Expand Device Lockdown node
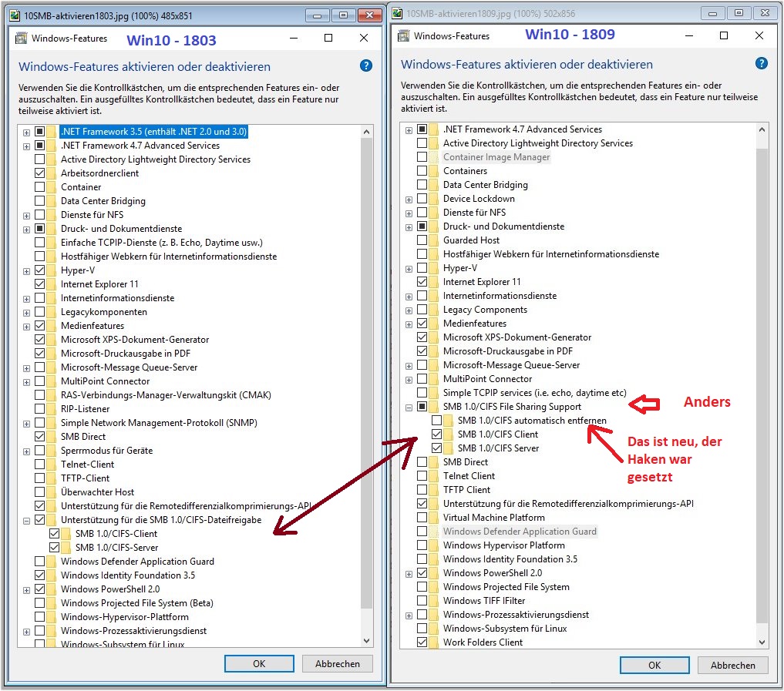This screenshot has width=784, height=691. tap(409, 200)
